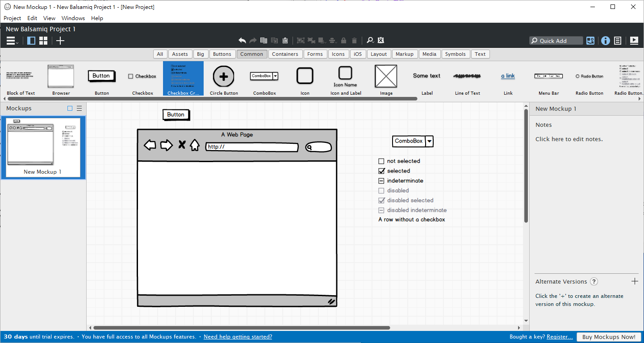Viewport: 644px width, 343px height.
Task: Select the Assets category tab
Action: coord(180,54)
